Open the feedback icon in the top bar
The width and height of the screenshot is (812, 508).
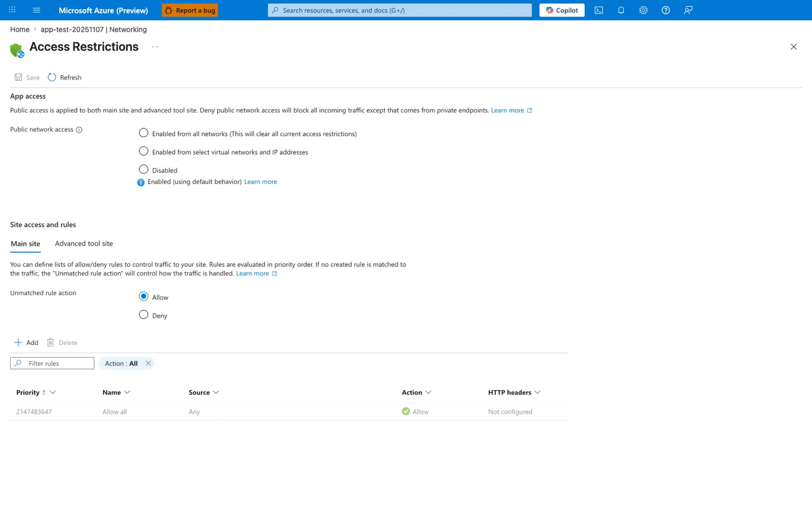click(688, 10)
